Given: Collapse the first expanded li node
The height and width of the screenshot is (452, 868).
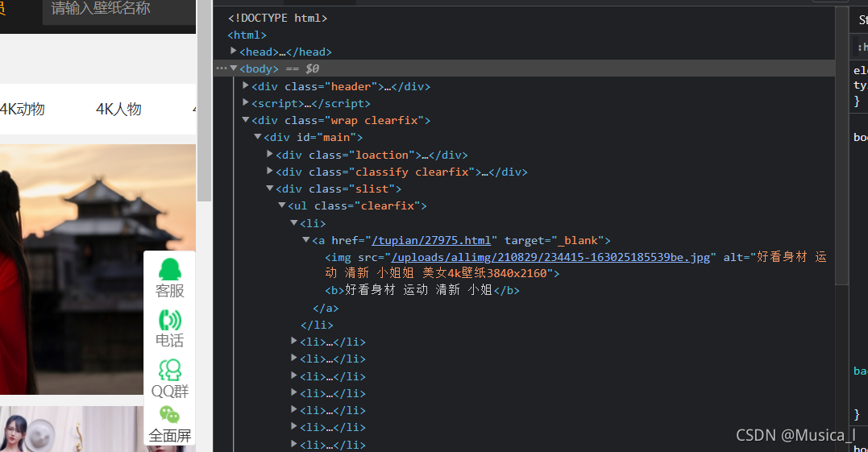Looking at the screenshot, I should tap(294, 222).
